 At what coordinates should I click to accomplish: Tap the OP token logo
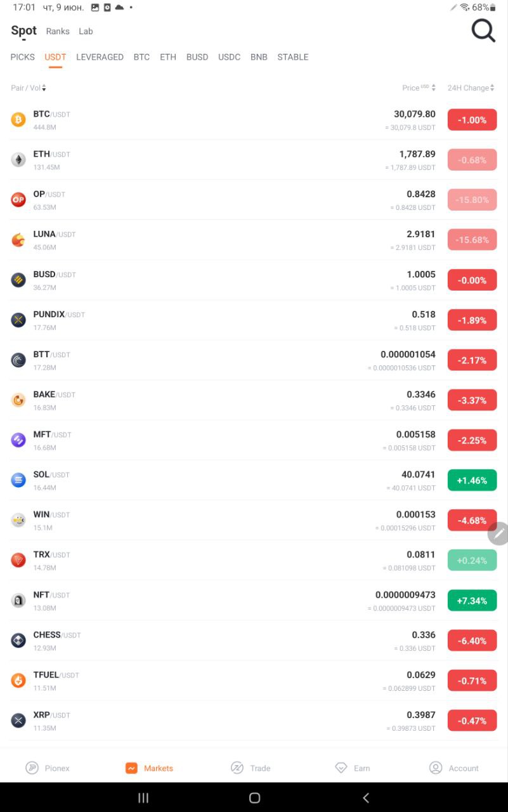coord(18,200)
